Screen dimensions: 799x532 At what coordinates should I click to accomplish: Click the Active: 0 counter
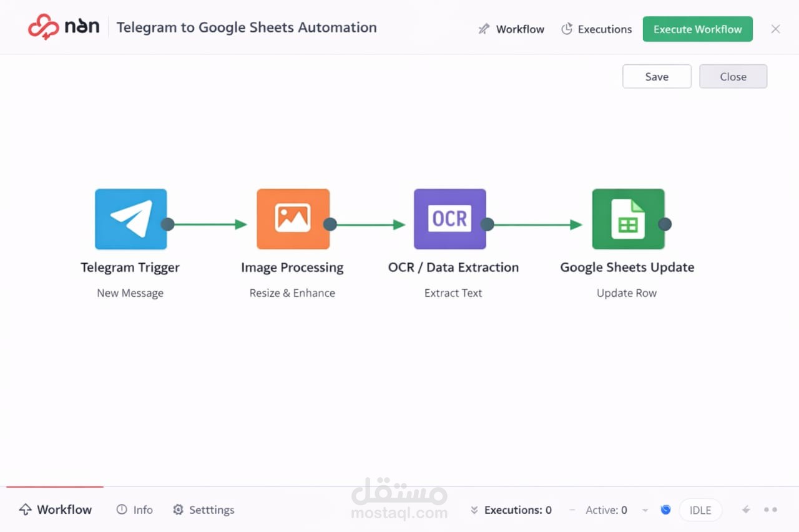(x=606, y=510)
